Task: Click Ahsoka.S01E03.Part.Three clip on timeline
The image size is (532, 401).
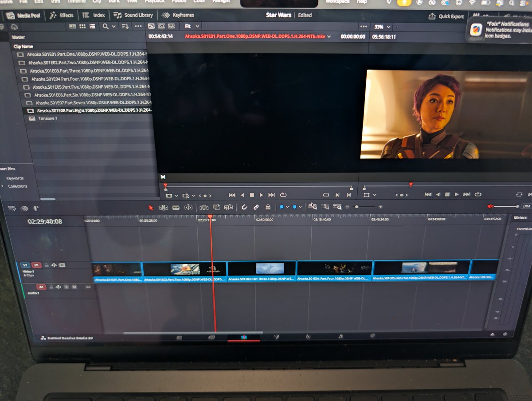Action: tap(262, 271)
